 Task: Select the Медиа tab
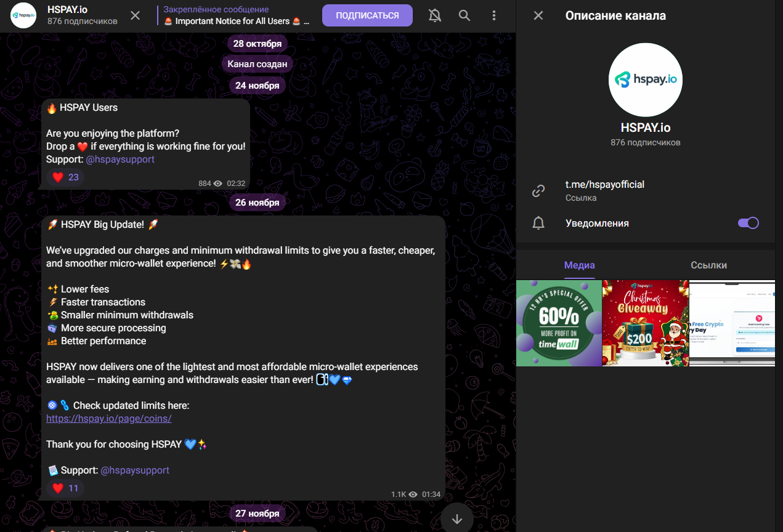point(579,265)
